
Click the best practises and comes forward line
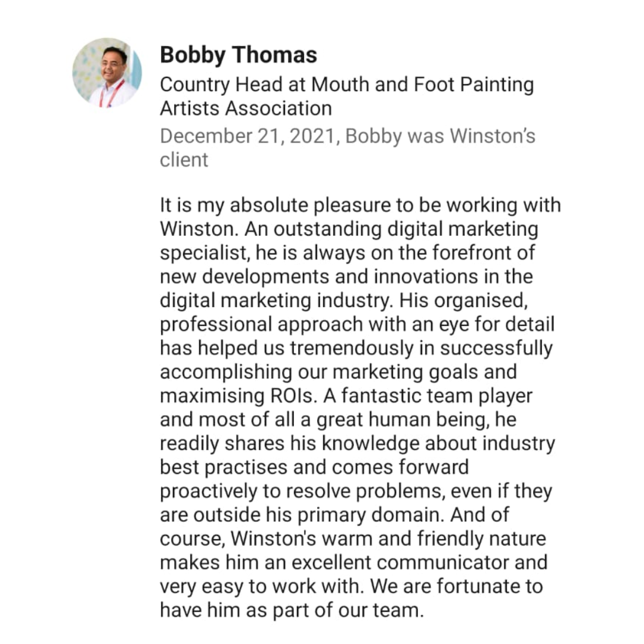pyautogui.click(x=314, y=467)
